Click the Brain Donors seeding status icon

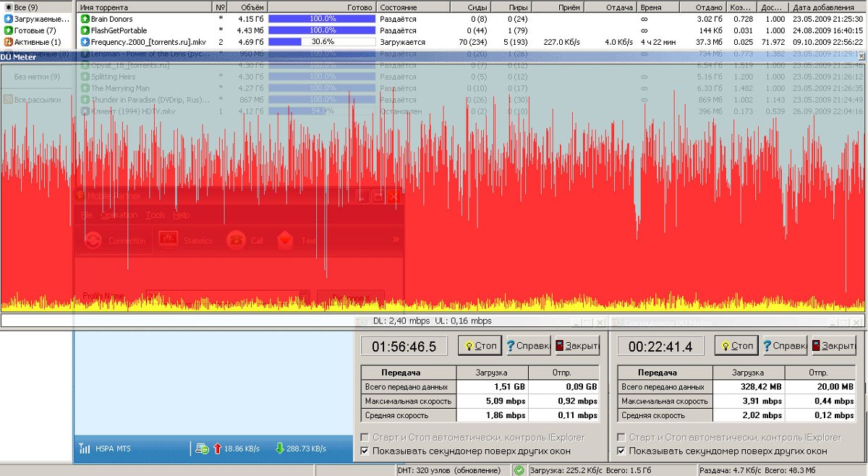click(x=85, y=19)
